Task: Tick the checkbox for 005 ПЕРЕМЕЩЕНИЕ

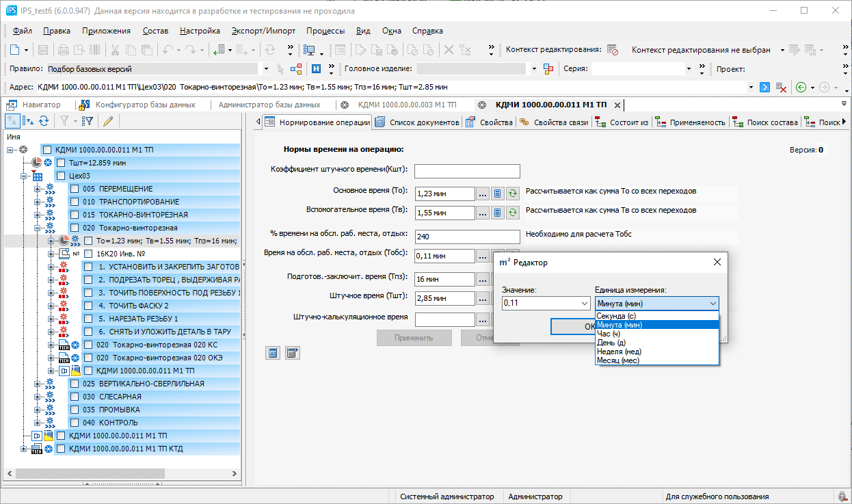Action: pos(74,189)
